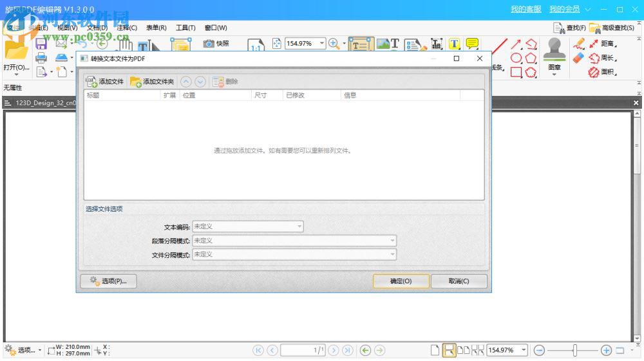Click the OK (确定) button
This screenshot has width=644, height=361.
point(401,281)
